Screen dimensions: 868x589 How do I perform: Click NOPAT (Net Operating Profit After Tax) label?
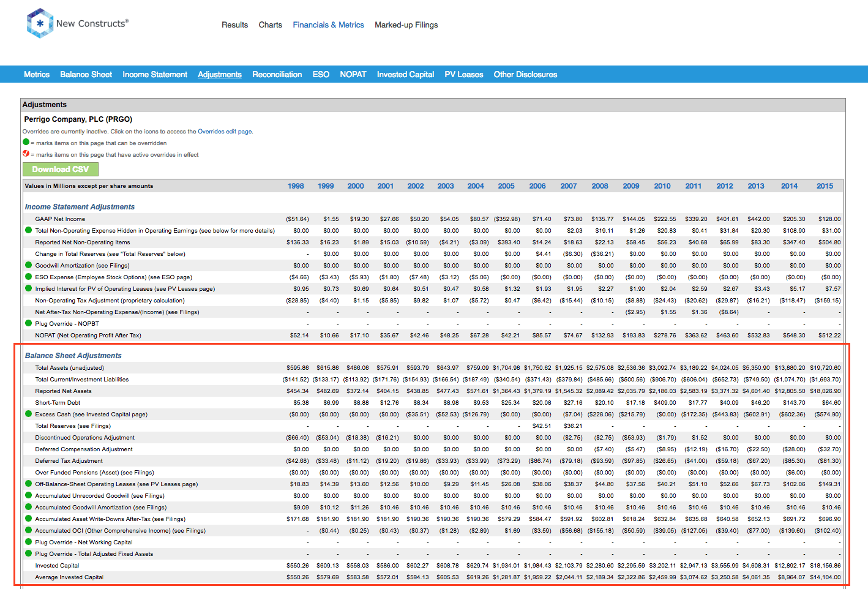(x=88, y=336)
